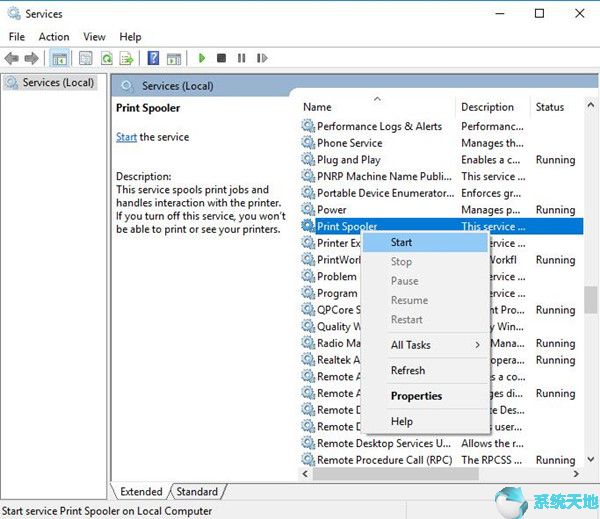Select Portable Device Enumerator... service
This screenshot has width=600, height=519.
442,193
